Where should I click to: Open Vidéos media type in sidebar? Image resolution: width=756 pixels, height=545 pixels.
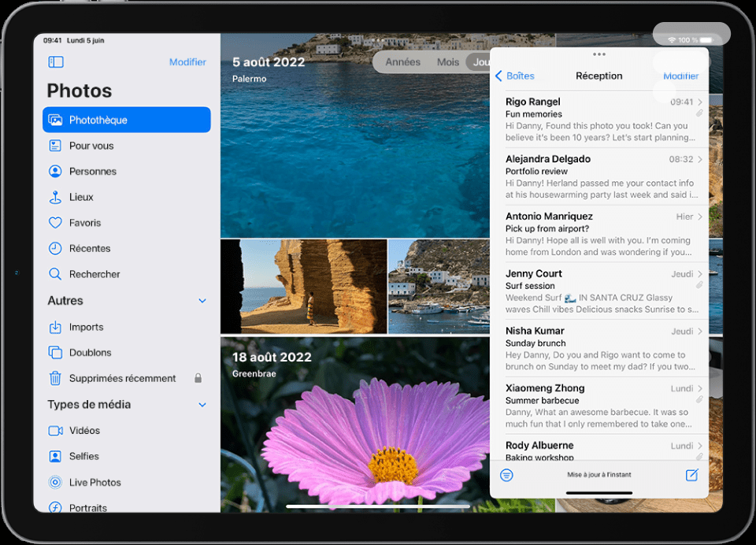pos(84,430)
